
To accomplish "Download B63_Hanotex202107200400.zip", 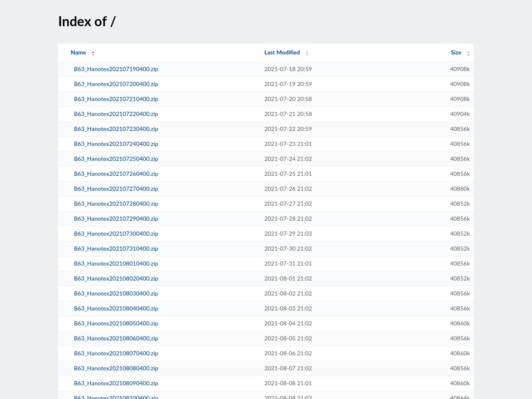I will (x=116, y=84).
